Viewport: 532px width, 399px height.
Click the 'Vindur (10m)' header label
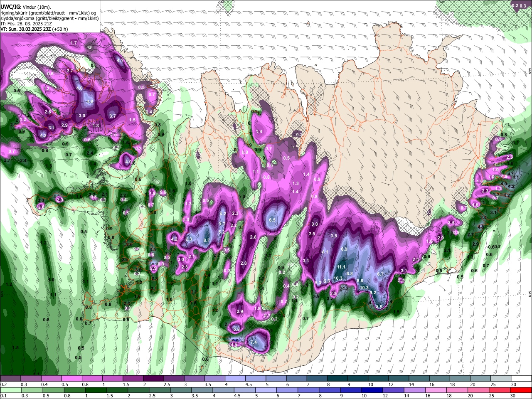tap(37, 7)
